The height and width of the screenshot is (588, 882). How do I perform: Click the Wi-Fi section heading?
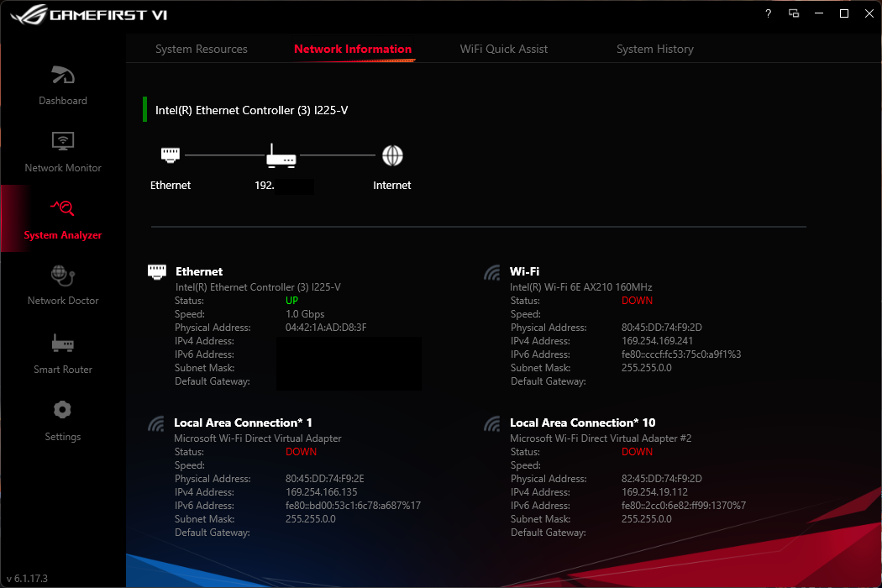click(x=524, y=271)
